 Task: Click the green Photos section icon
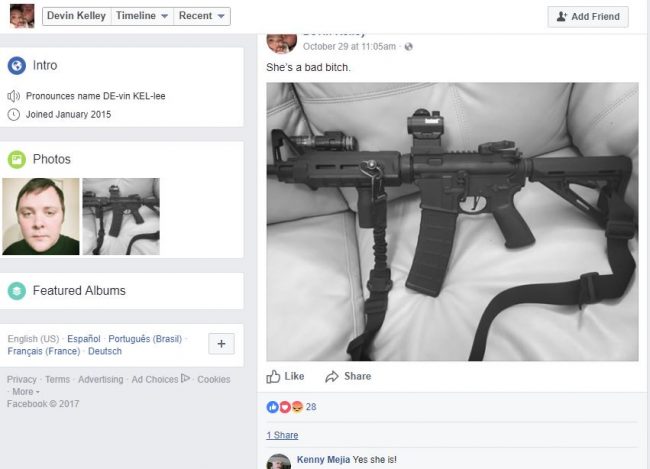(17, 159)
